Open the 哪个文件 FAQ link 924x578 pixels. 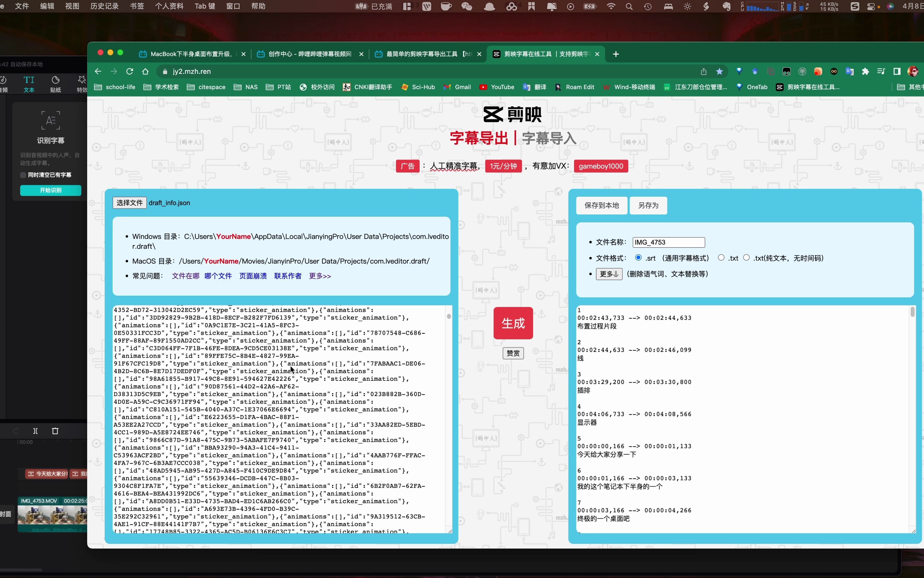click(x=218, y=276)
